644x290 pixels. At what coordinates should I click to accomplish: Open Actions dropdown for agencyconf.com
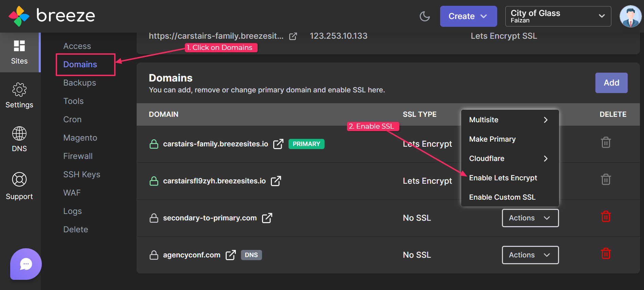530,255
